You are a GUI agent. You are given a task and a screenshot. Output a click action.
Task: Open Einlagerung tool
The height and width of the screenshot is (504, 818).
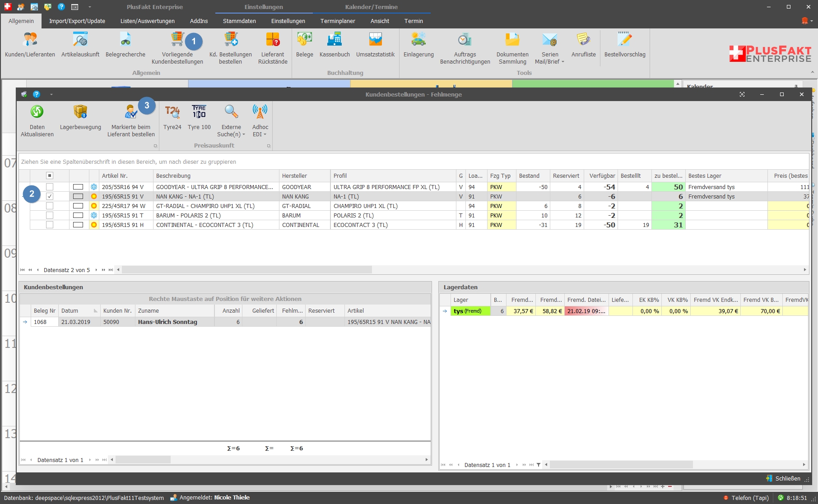[418, 45]
